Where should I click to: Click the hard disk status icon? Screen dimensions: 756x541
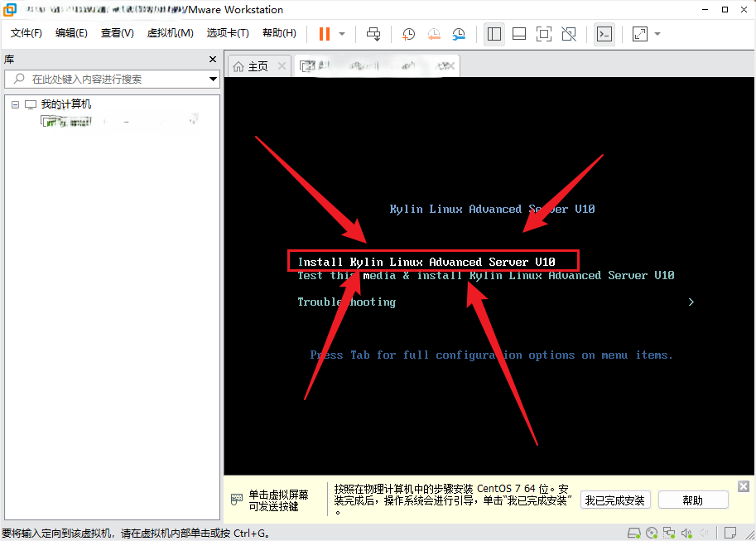634,533
